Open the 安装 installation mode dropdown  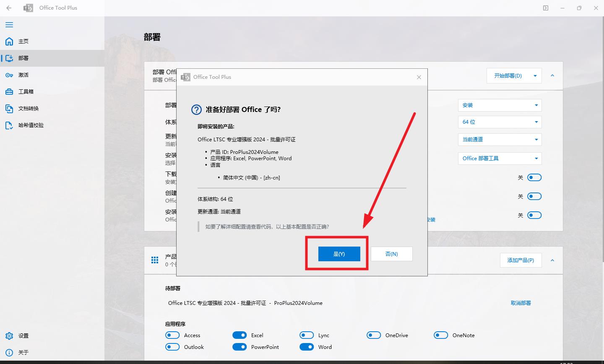pos(500,105)
